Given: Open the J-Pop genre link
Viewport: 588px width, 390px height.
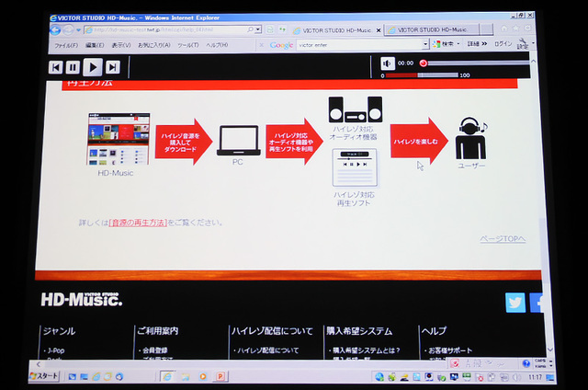Looking at the screenshot, I should click(x=56, y=350).
